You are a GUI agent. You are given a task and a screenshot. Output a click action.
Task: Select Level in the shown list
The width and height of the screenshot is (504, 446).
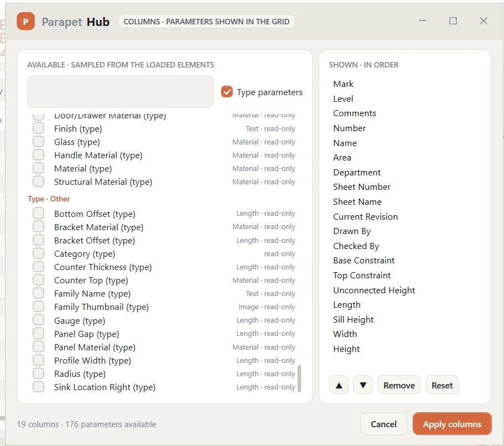coord(343,99)
